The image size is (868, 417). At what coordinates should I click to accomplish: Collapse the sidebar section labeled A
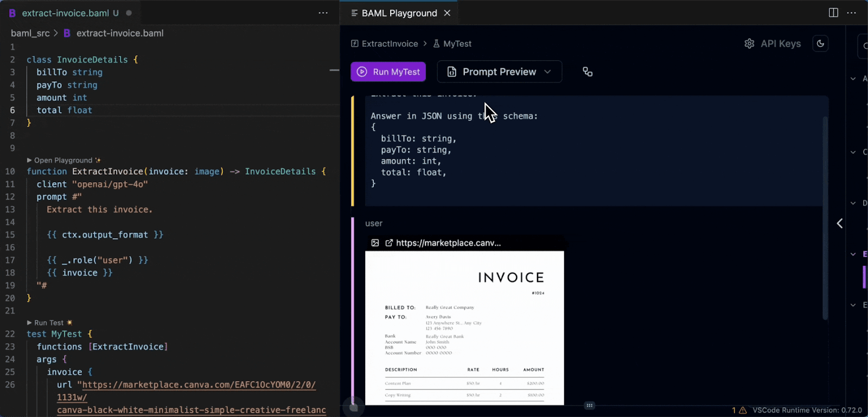click(853, 79)
